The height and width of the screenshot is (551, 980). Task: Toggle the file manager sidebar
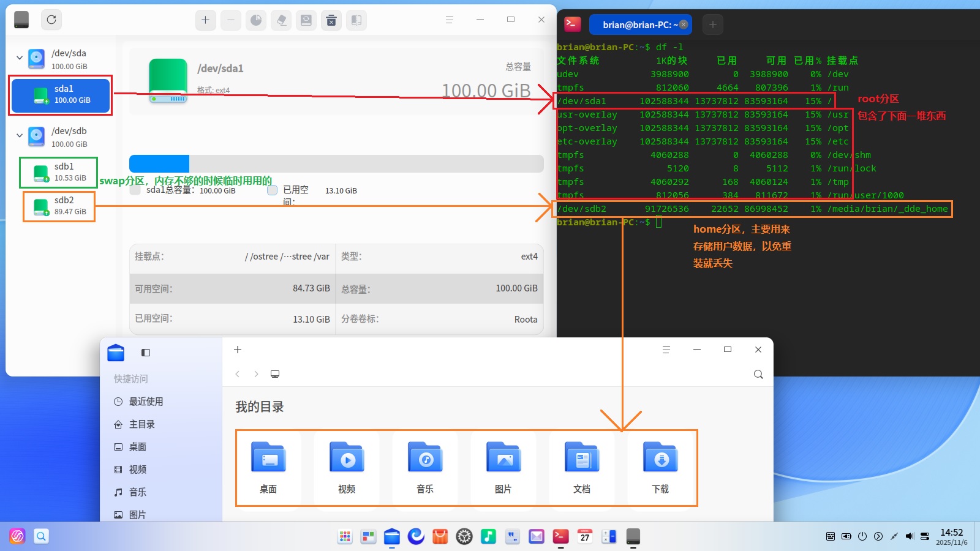click(x=146, y=353)
